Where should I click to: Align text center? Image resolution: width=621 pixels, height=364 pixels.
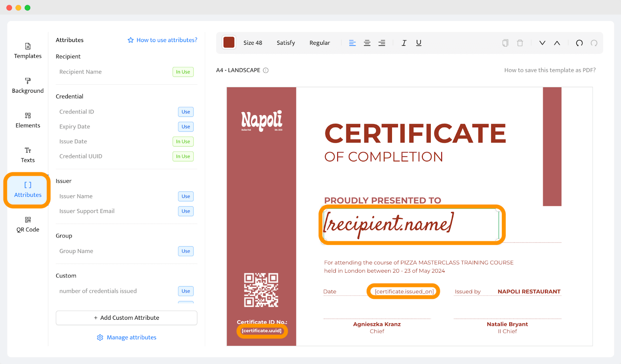pyautogui.click(x=367, y=43)
